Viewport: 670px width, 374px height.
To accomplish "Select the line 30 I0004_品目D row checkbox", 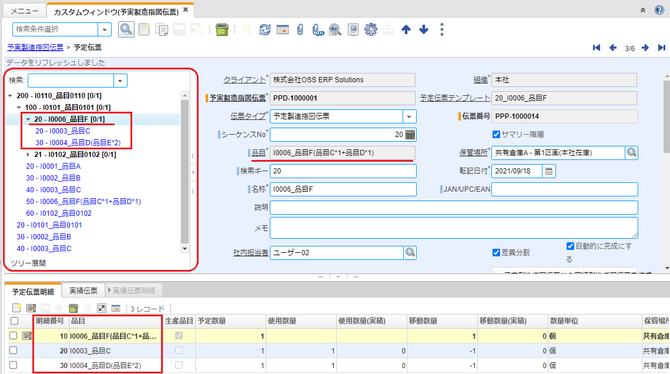I will (x=13, y=365).
